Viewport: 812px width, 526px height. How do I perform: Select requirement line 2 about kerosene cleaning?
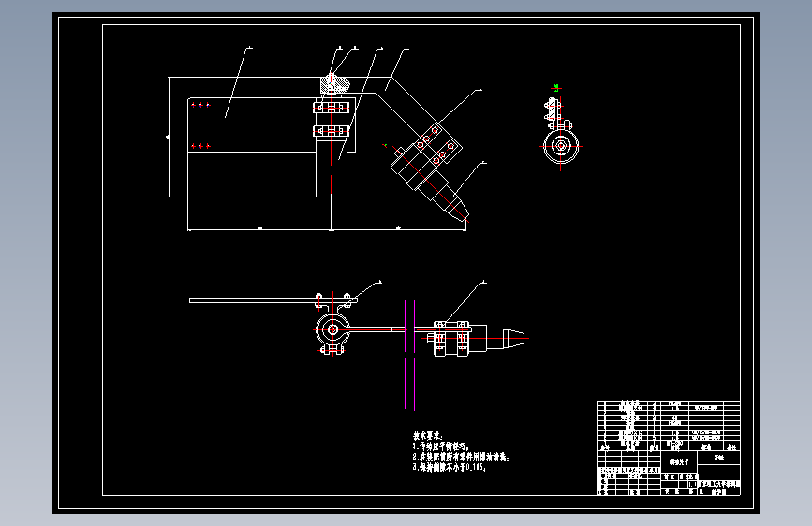click(x=461, y=457)
